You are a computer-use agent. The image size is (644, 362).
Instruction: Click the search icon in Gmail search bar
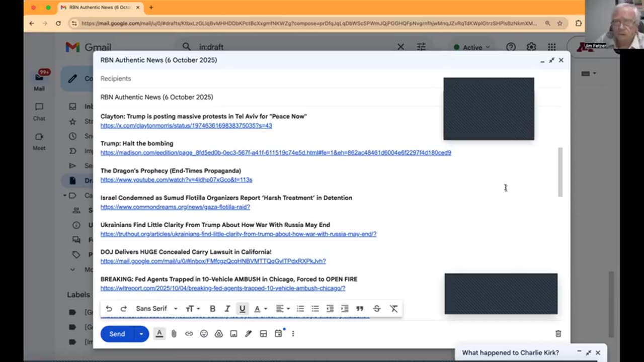click(x=187, y=47)
